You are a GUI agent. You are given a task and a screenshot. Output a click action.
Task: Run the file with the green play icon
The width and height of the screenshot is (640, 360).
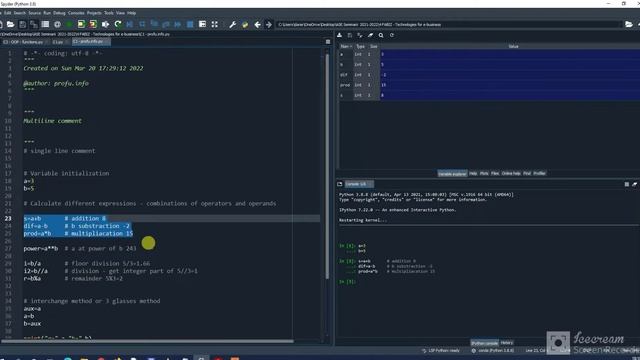pyautogui.click(x=69, y=24)
